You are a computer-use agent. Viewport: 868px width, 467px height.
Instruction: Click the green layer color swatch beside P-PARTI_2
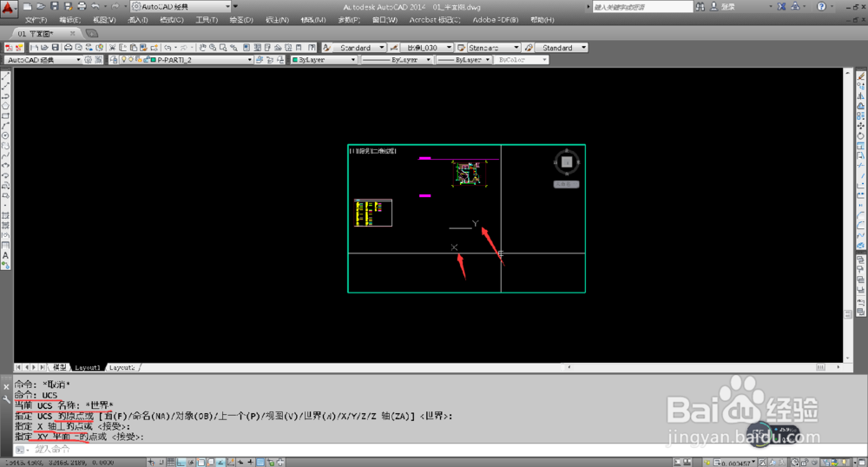coord(154,60)
